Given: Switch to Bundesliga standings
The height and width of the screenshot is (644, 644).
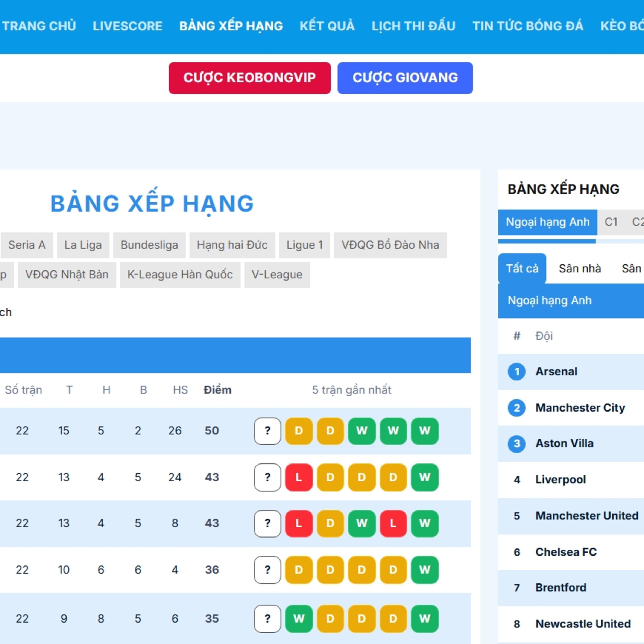Looking at the screenshot, I should (x=149, y=245).
